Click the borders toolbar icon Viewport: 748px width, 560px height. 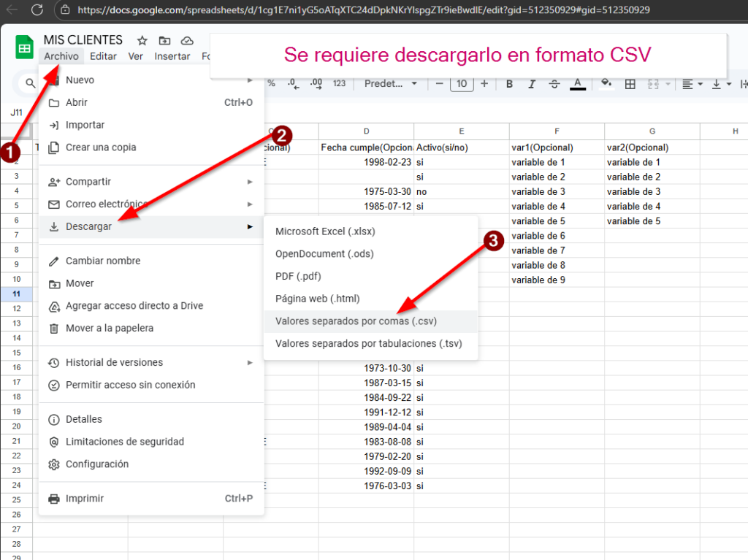click(630, 84)
